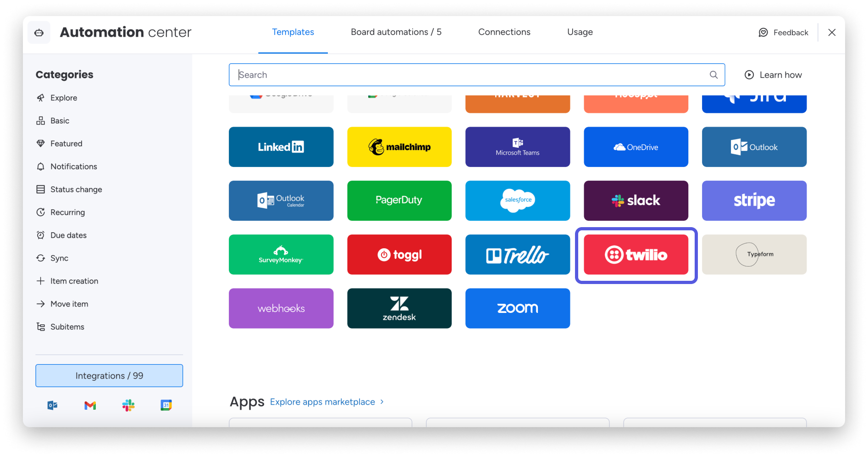Focus the Search templates field
Viewport: 868px width, 457px height.
coord(477,75)
